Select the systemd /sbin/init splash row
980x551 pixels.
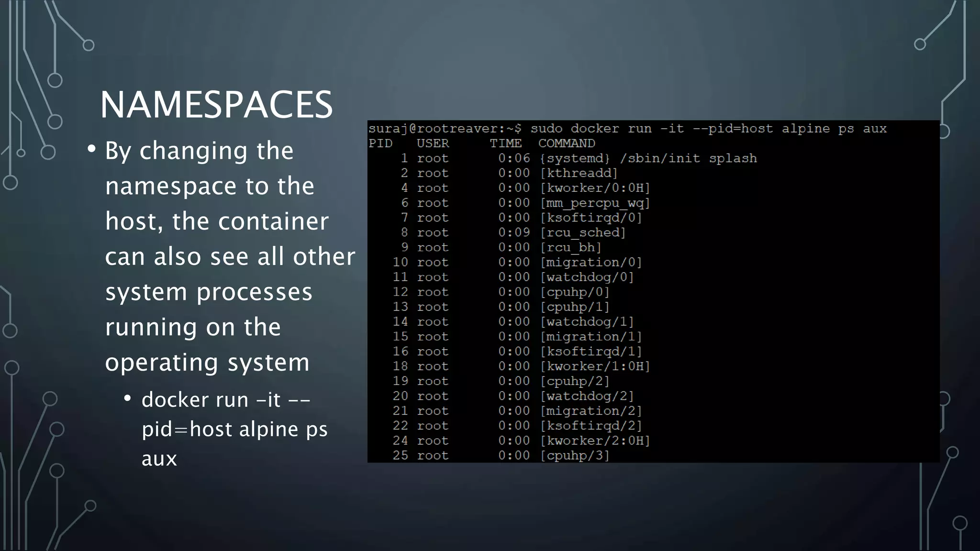[648, 158]
